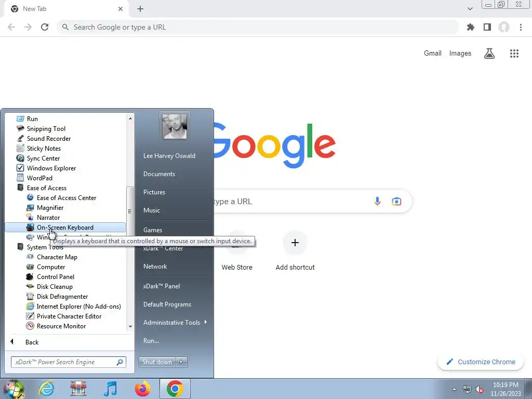Screen dimensions: 532x399
Task: Switch to Chrome in taskbar
Action: (175, 389)
